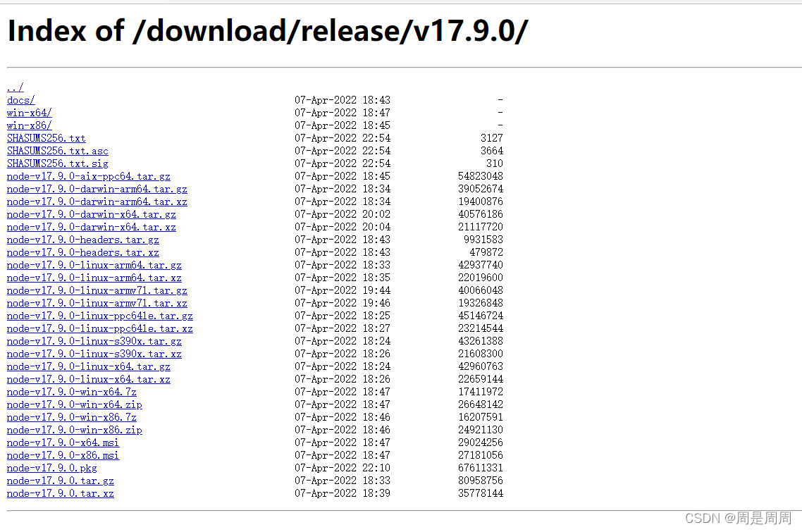Click the SHASUMS256.txt file link
802x532 pixels.
coord(46,138)
